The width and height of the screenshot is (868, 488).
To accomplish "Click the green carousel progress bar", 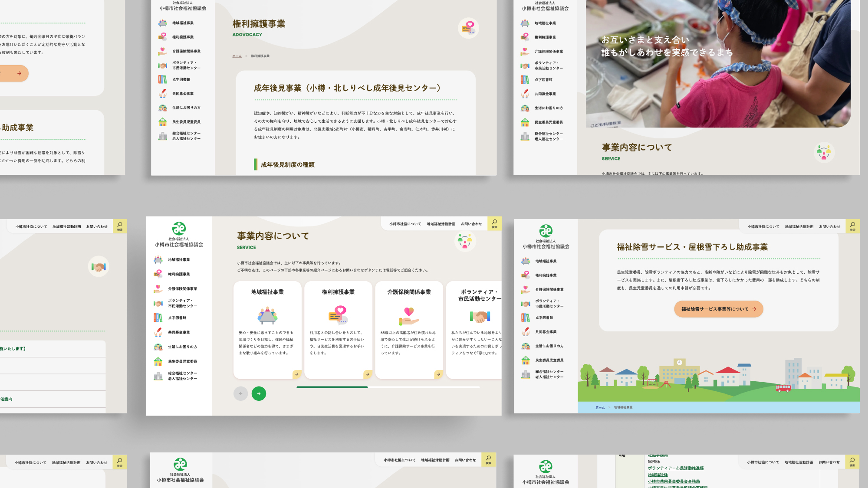I will [x=332, y=387].
